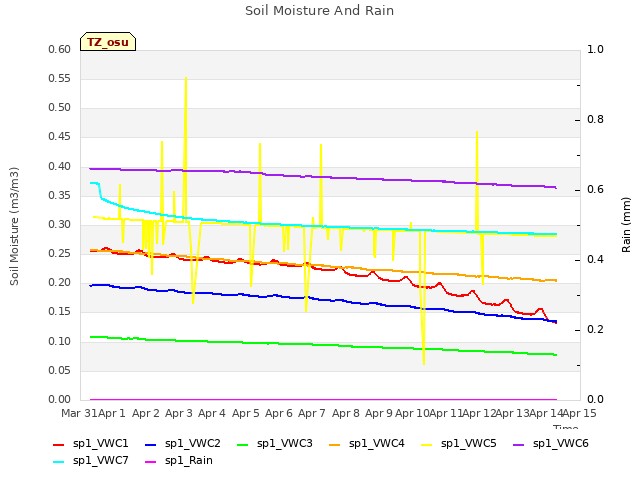Click the Apr 6 x-axis tick label

pyautogui.click(x=279, y=413)
